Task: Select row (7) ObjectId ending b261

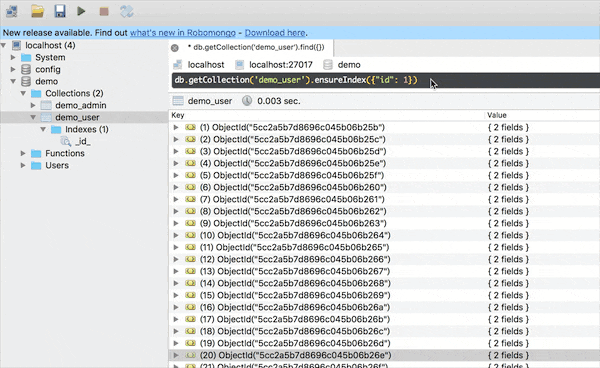Action: 292,199
